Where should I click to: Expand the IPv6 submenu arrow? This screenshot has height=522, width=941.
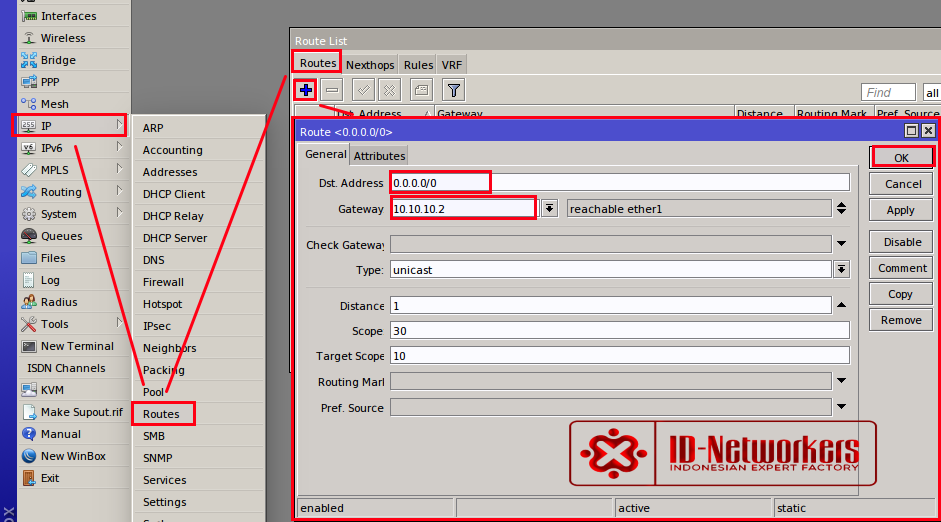[119, 146]
